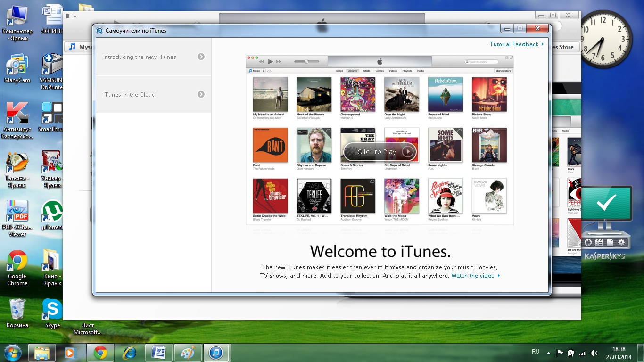Maximize the main iTunes window behind
644x362 pixels.
click(553, 16)
